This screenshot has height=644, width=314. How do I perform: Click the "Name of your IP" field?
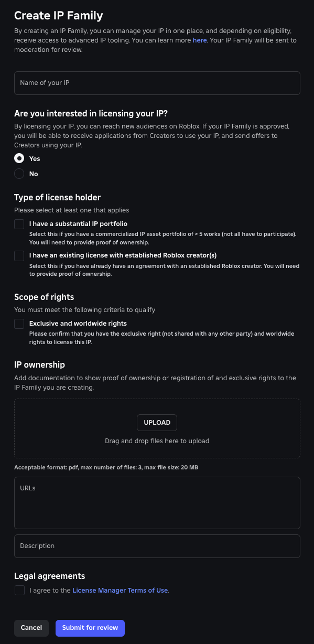coord(157,83)
